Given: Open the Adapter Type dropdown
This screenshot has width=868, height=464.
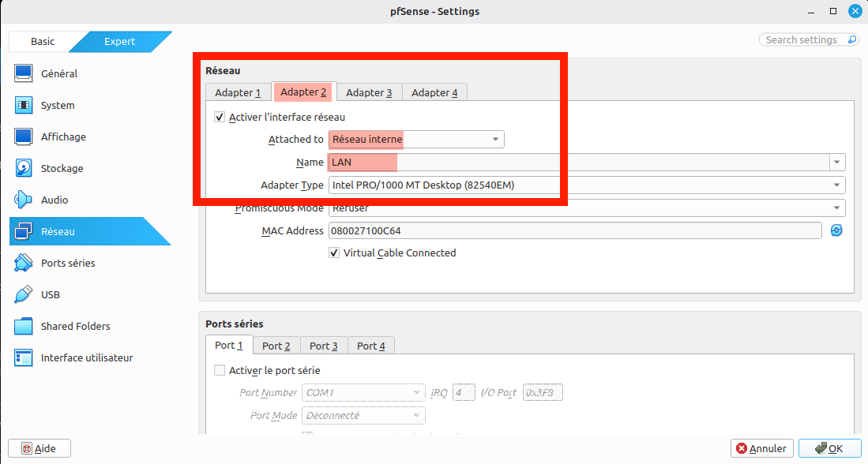Looking at the screenshot, I should pos(587,185).
